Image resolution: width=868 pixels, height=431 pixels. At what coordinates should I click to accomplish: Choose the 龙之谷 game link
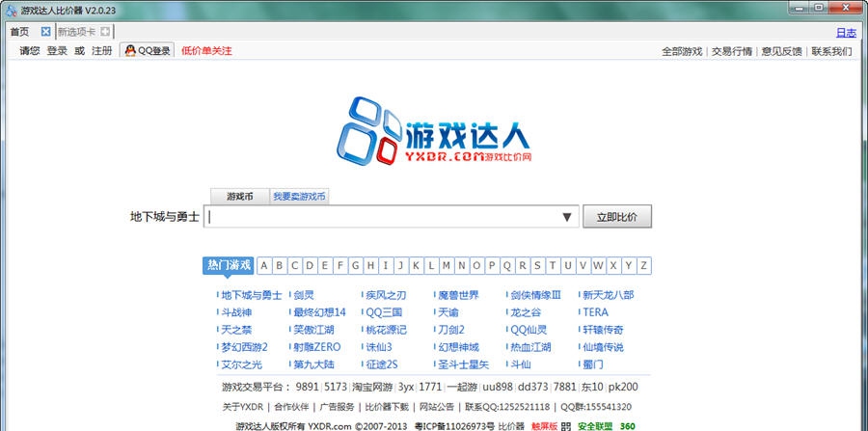(526, 312)
